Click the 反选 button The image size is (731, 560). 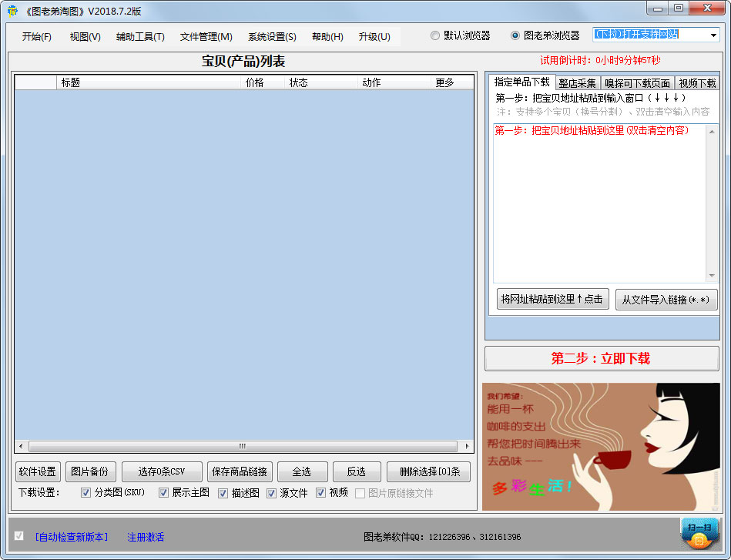point(357,471)
